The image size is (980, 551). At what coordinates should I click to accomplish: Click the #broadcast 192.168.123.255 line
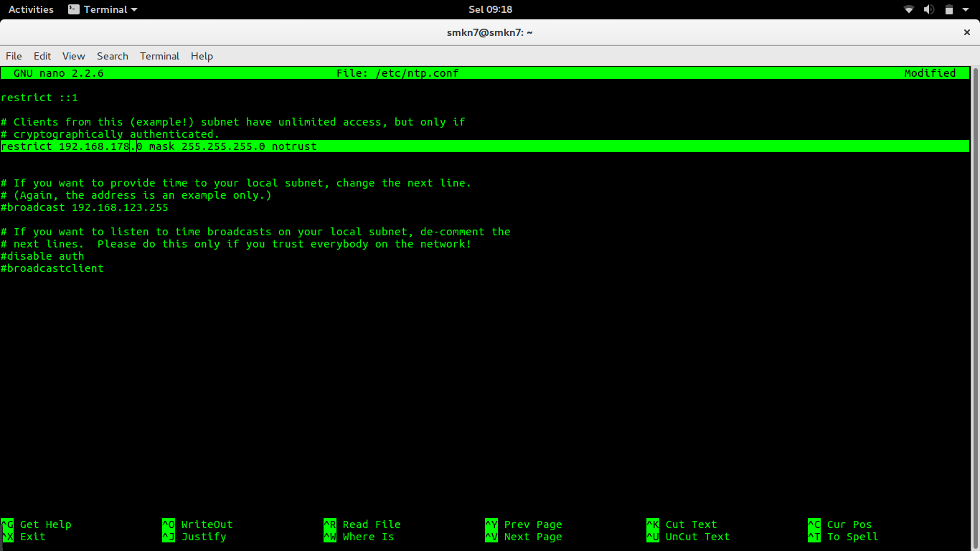[85, 207]
